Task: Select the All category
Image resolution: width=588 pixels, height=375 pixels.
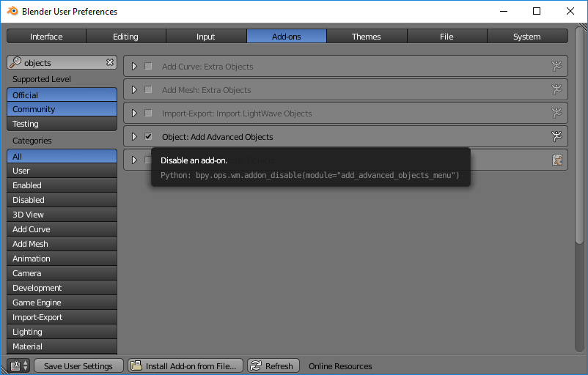Action: [62, 156]
